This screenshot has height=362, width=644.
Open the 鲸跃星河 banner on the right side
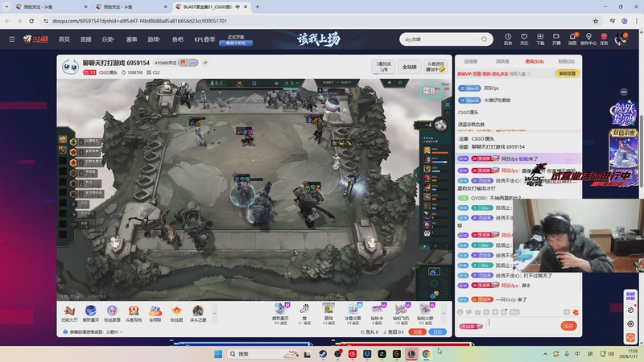tap(624, 113)
